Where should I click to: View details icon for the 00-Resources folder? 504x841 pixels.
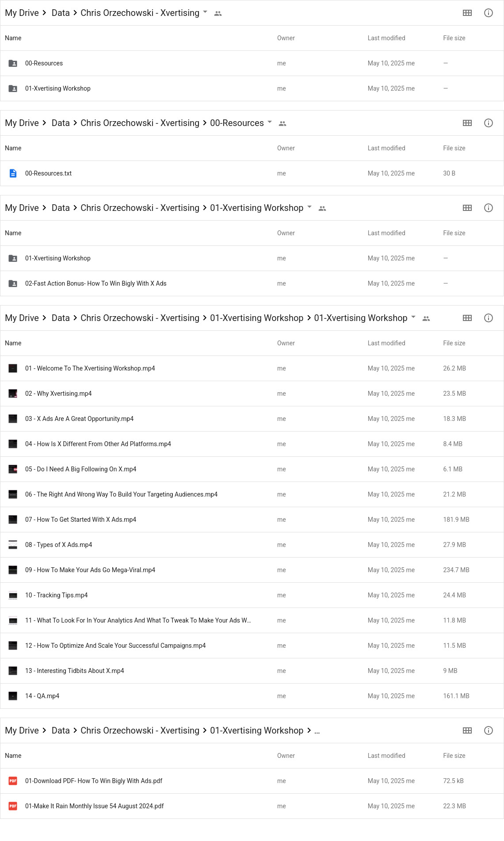click(488, 123)
